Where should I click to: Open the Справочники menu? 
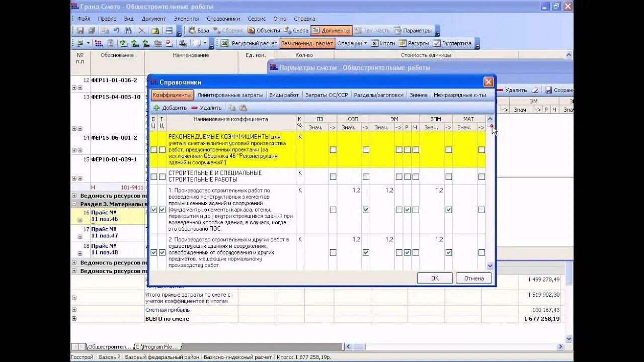coord(223,19)
